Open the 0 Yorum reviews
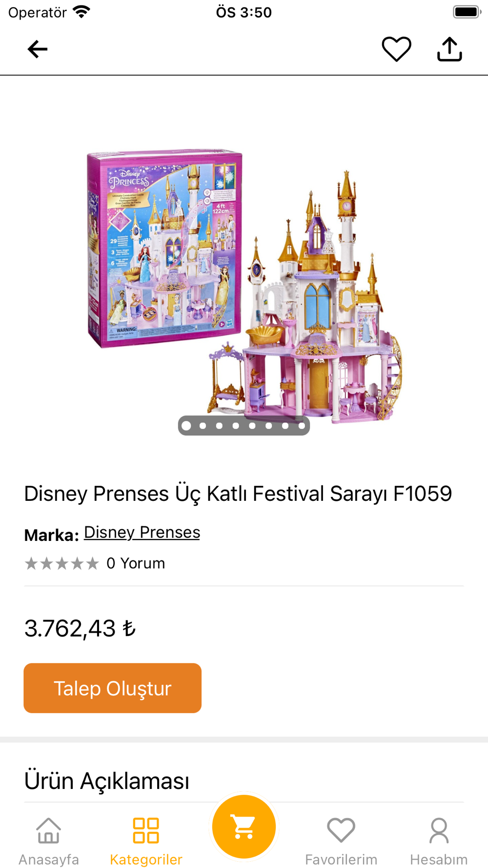Screen dimensions: 488x868 click(136, 563)
